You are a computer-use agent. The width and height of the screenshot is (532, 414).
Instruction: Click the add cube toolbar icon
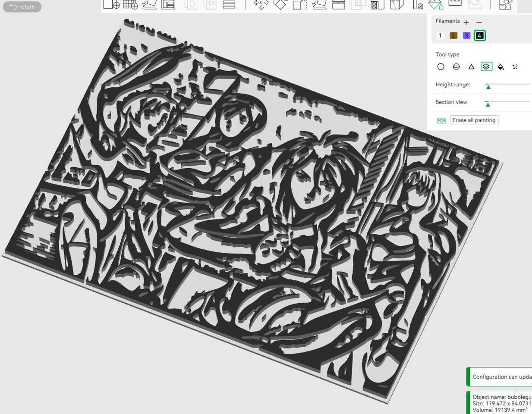[111, 4]
